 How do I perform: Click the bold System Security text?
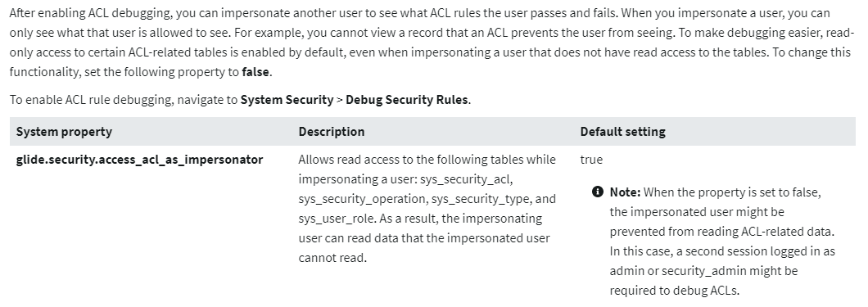287,100
